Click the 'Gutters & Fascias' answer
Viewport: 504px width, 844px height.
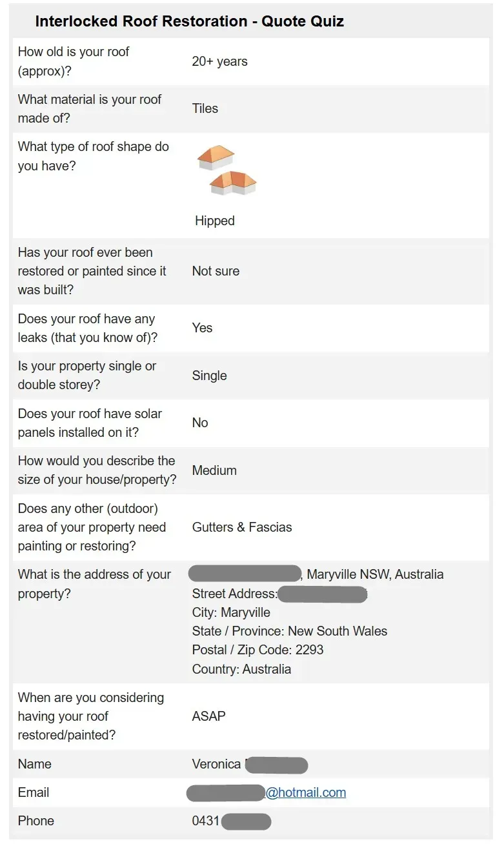[242, 527]
